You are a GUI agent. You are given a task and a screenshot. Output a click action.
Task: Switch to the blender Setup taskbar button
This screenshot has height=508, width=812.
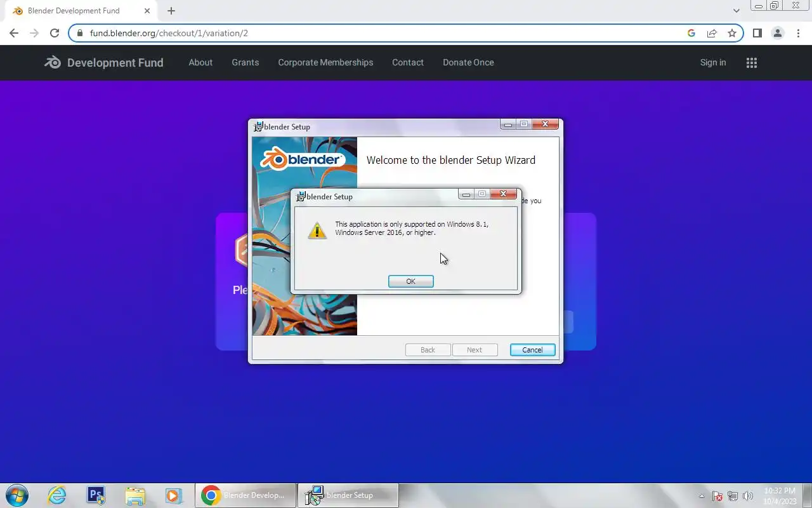[348, 495]
